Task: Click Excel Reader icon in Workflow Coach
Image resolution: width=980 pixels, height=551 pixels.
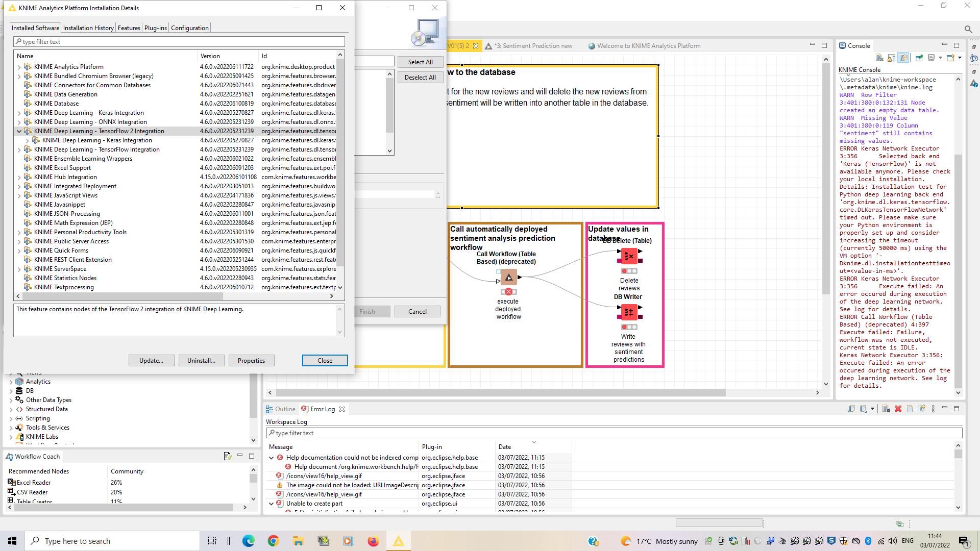Action: (x=12, y=482)
